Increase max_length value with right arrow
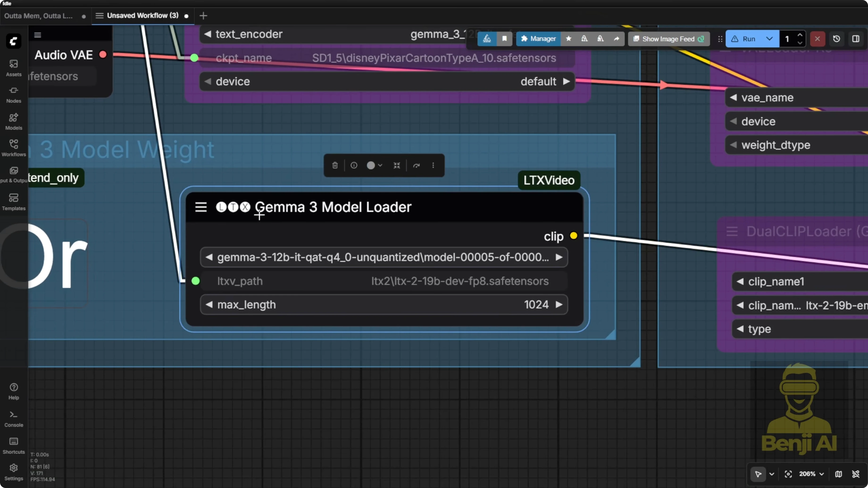The width and height of the screenshot is (868, 488). pyautogui.click(x=559, y=304)
